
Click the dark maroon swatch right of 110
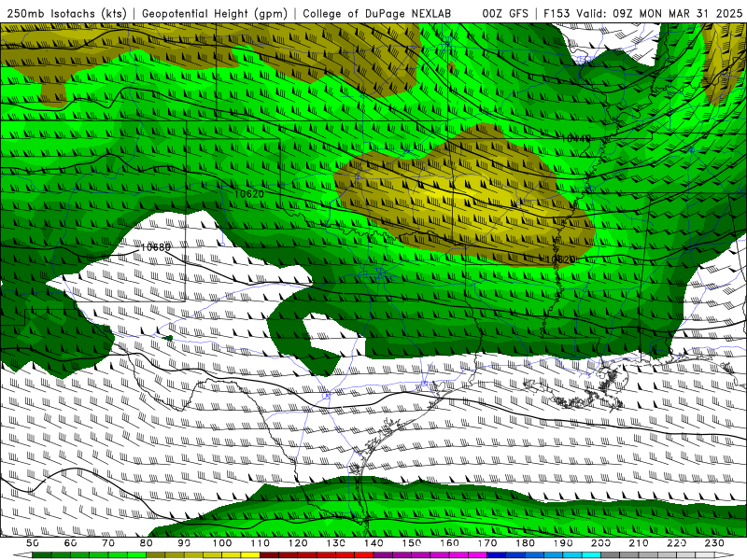click(270, 555)
